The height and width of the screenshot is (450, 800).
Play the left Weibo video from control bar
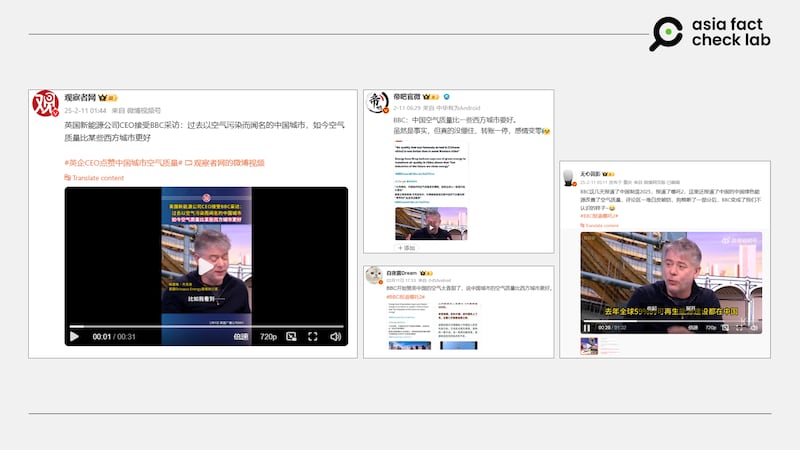[x=74, y=337]
